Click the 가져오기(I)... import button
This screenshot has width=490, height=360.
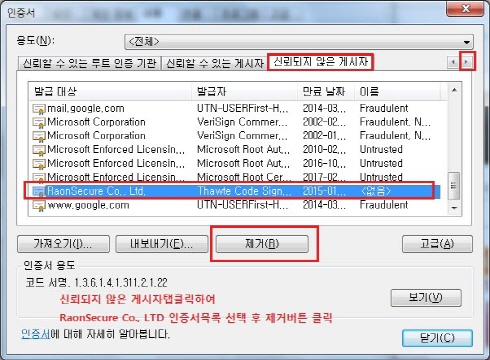[x=63, y=244]
